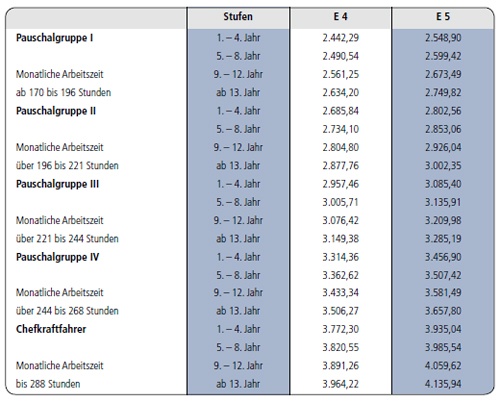The image size is (500, 402).
Task: Click the E 5 value 4.135,94
Action: click(443, 384)
